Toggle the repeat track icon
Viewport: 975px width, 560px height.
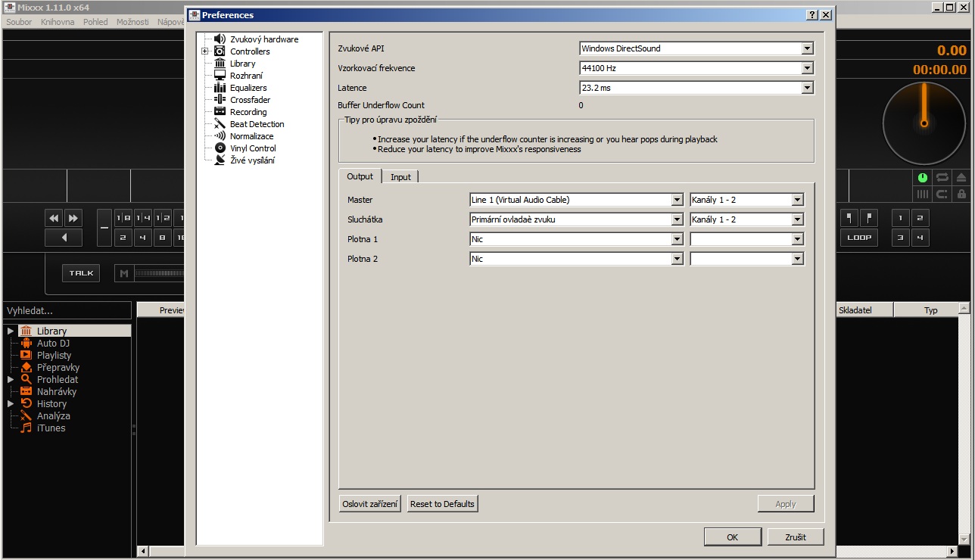(x=942, y=178)
